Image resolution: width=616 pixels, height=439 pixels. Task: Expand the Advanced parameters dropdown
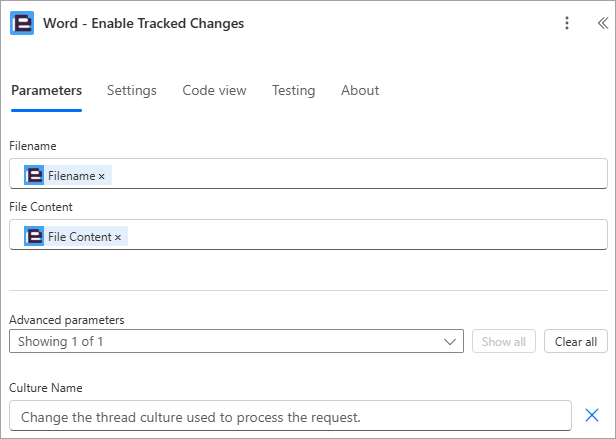pos(236,341)
